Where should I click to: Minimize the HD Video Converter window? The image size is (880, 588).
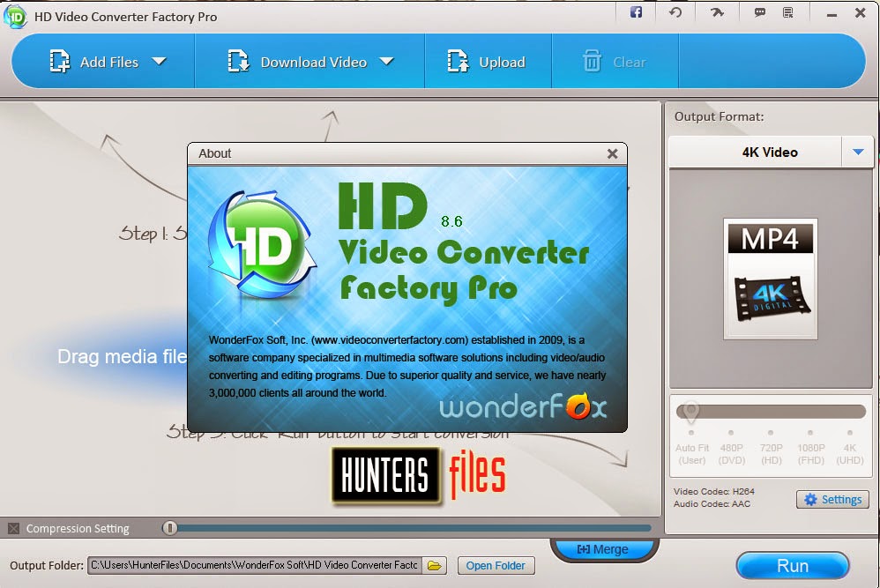[832, 15]
